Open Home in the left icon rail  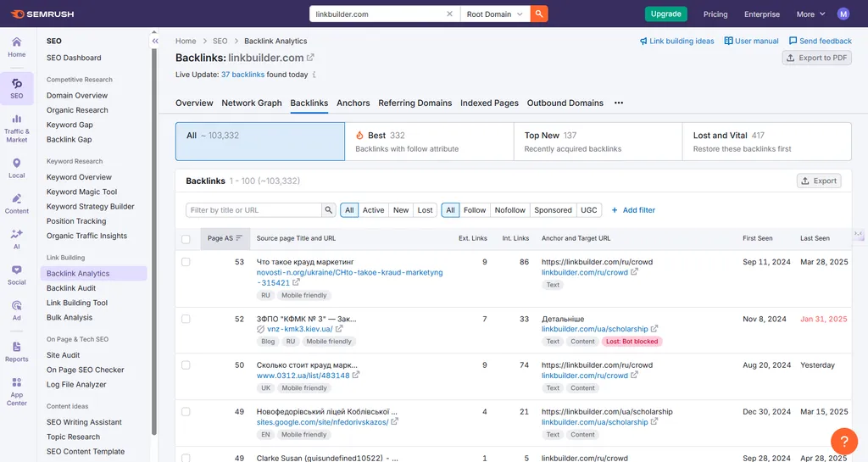[x=17, y=47]
